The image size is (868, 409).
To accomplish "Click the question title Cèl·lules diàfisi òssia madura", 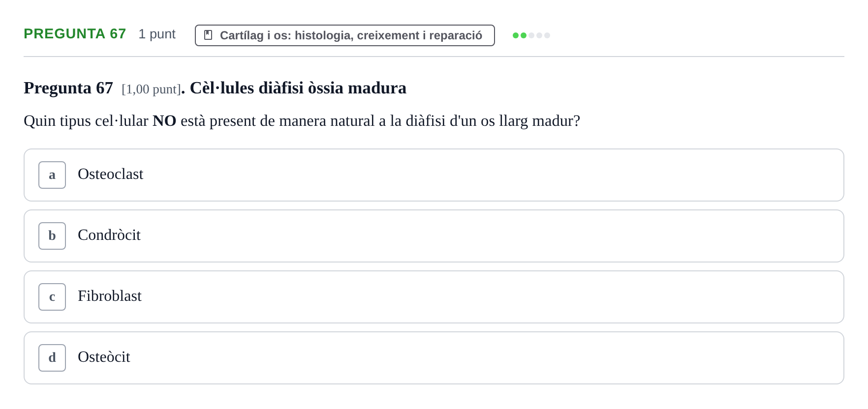I will (298, 88).
